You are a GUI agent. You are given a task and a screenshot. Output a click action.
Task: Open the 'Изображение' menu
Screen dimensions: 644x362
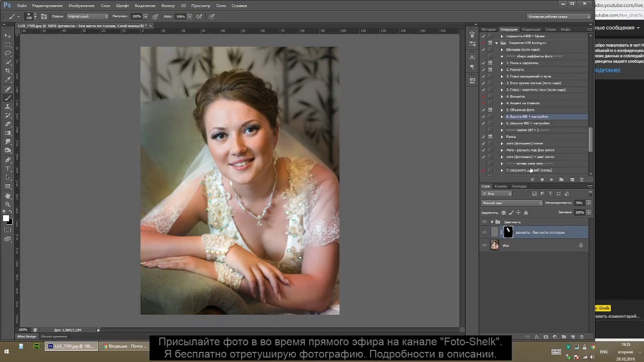[81, 6]
